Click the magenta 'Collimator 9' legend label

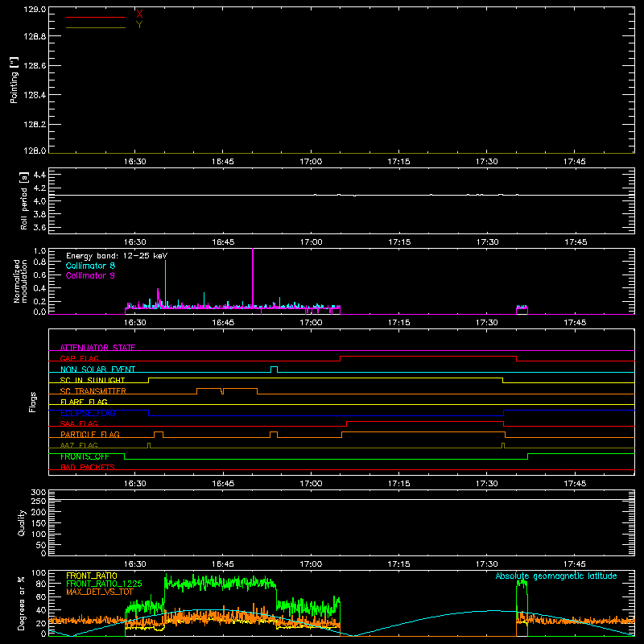pos(90,275)
